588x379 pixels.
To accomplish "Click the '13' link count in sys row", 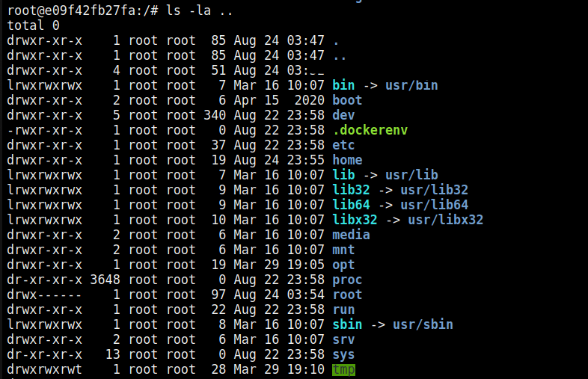I will pos(112,354).
